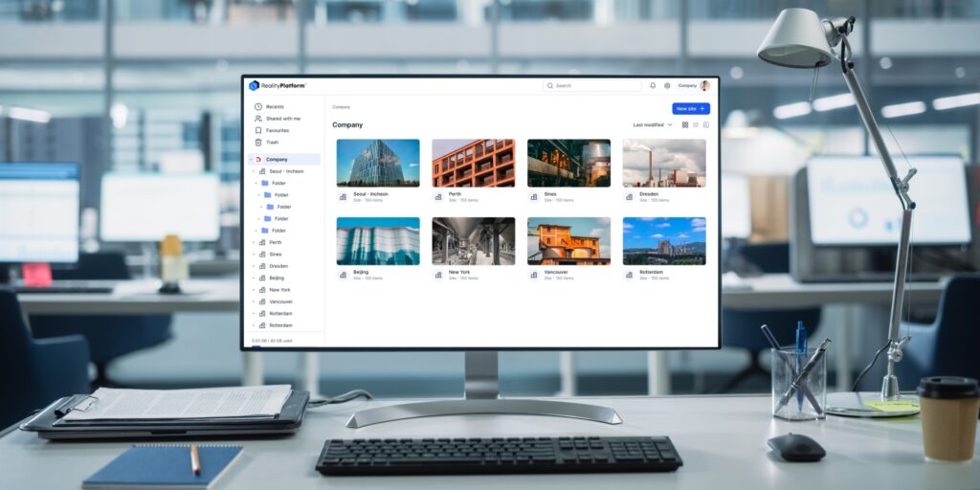Click the New site button
Viewport: 980px width, 490px height.
point(691,109)
